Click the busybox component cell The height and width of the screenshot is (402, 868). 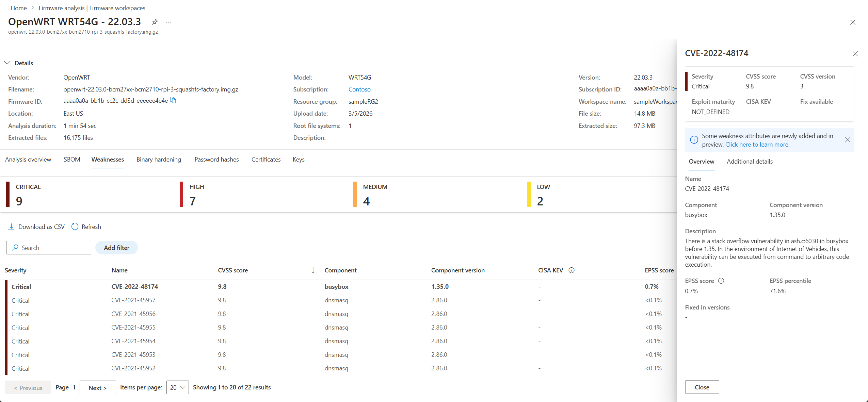click(336, 287)
